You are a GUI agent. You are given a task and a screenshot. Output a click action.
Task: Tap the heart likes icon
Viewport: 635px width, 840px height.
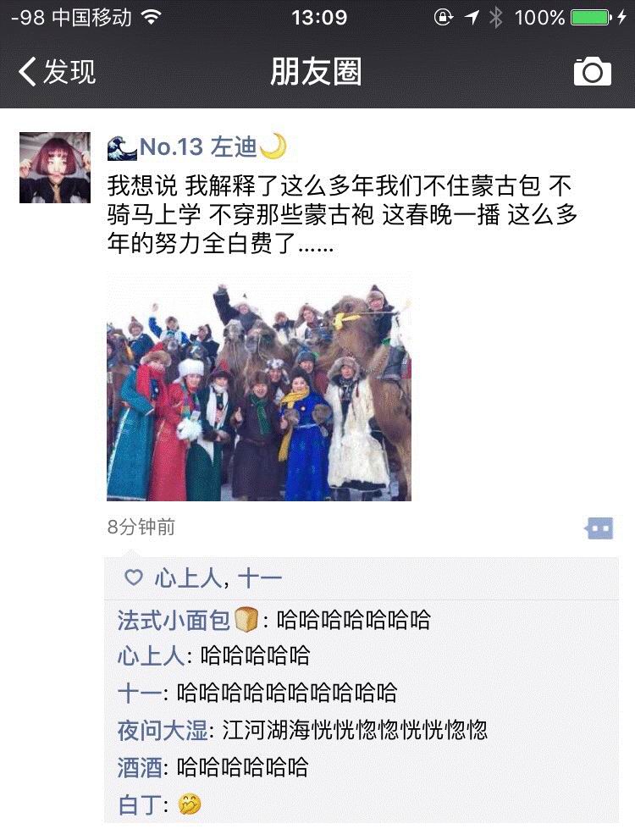pos(134,577)
